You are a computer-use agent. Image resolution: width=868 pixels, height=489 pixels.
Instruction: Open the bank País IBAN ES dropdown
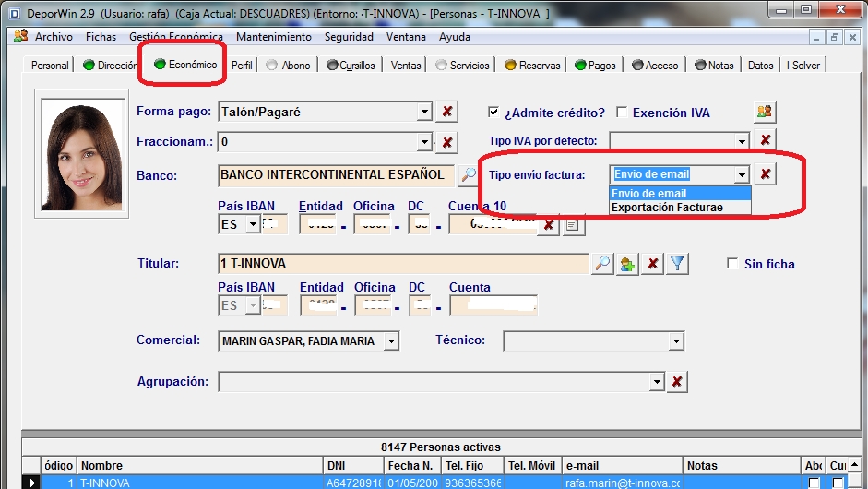click(253, 224)
